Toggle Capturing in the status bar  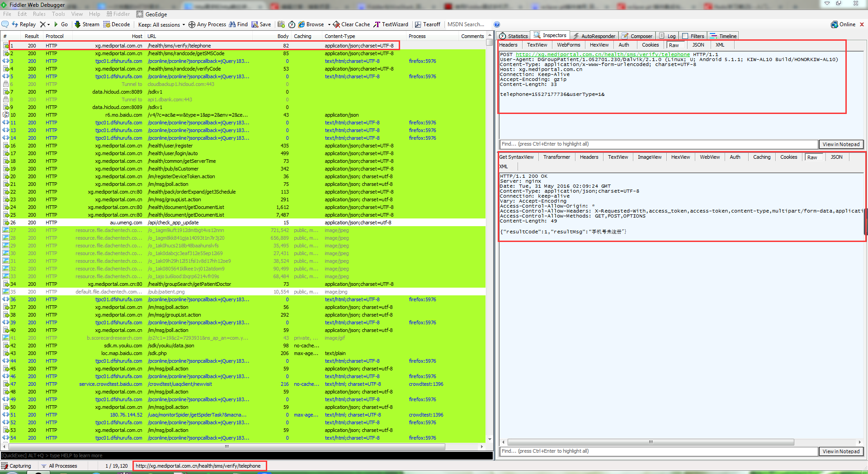click(x=17, y=466)
